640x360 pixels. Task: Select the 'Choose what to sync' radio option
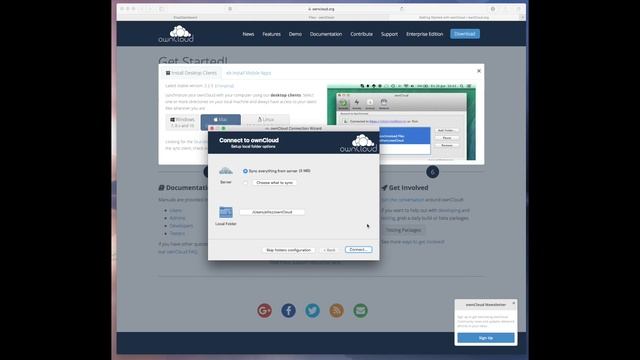[245, 182]
